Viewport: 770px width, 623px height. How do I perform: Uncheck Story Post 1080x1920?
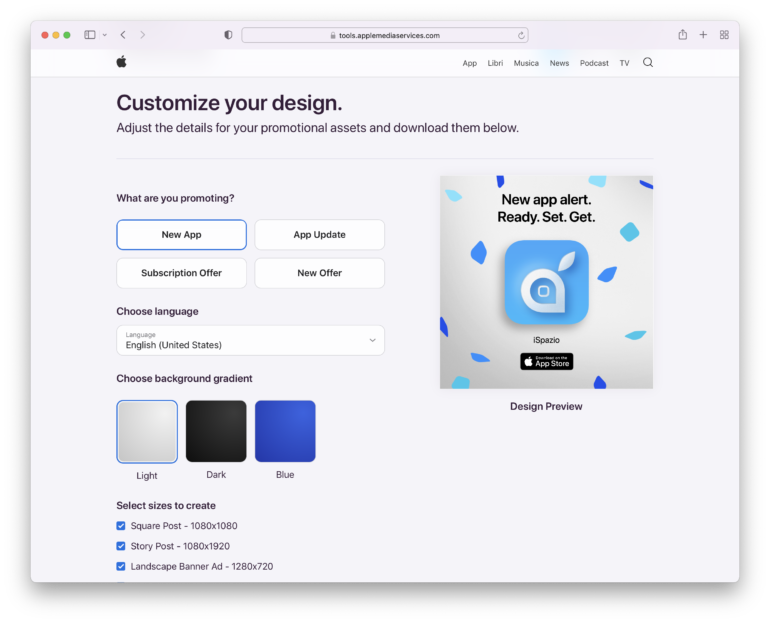coord(121,546)
